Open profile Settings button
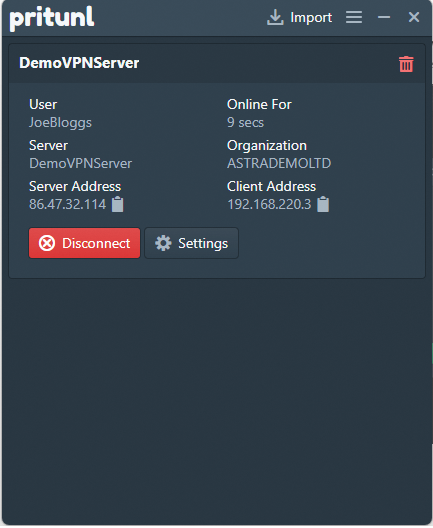Image resolution: width=433 pixels, height=528 pixels. tap(192, 243)
